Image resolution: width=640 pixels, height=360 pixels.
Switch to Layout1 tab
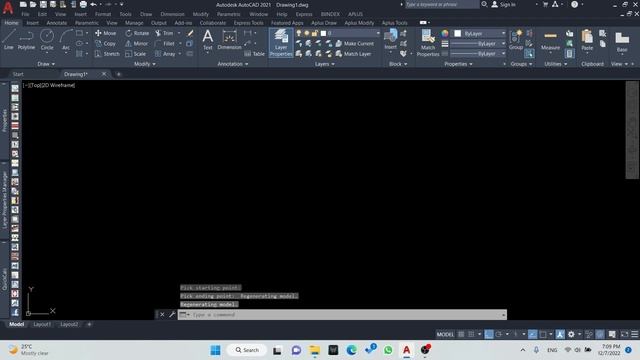click(42, 324)
